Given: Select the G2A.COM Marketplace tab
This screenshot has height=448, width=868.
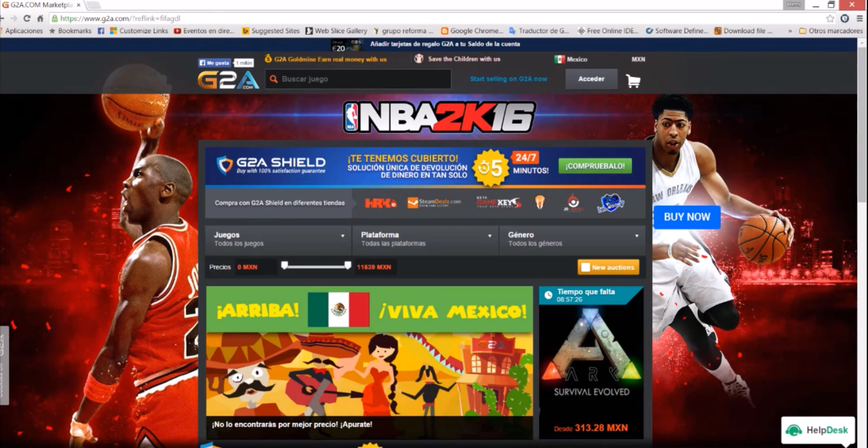Looking at the screenshot, I should [x=42, y=5].
